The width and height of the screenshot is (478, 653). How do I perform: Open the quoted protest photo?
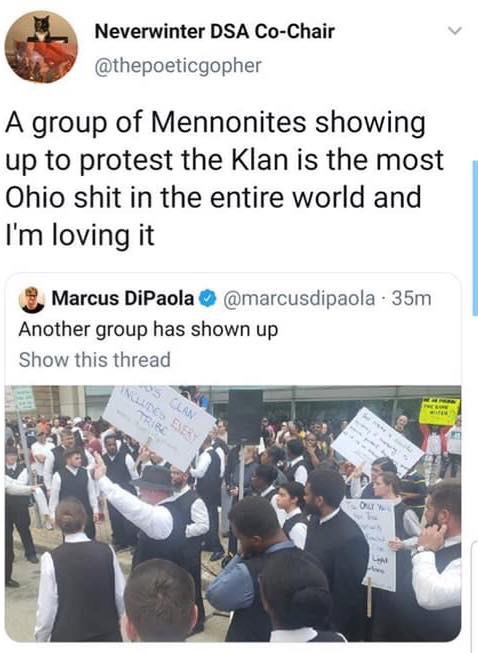tap(233, 513)
